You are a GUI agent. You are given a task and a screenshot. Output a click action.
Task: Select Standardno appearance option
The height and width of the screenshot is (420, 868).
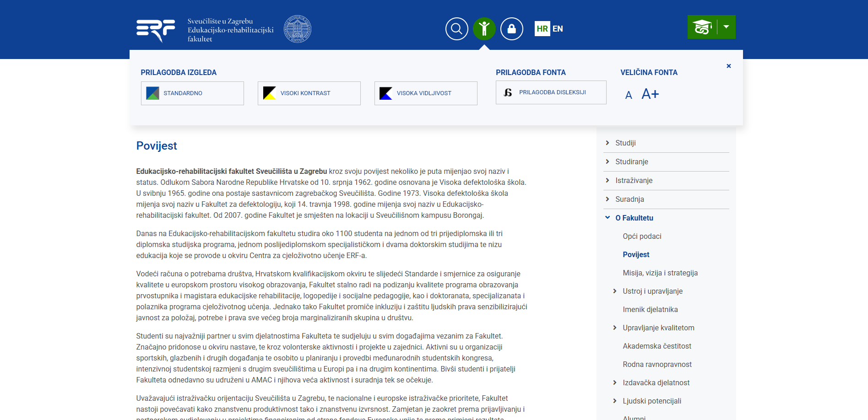[192, 93]
